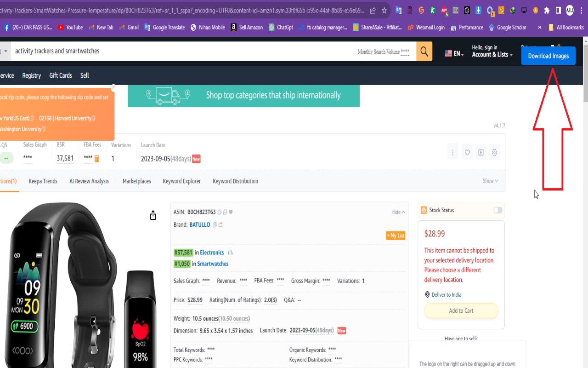Open Registry in Amazon navigation
The width and height of the screenshot is (588, 368).
tap(32, 75)
